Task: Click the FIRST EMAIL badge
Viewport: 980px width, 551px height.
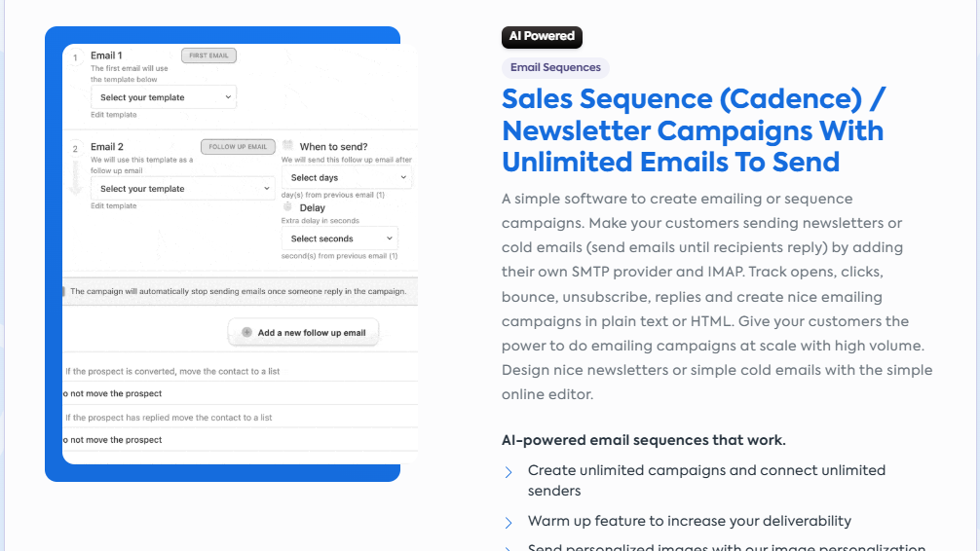Action: [x=208, y=55]
